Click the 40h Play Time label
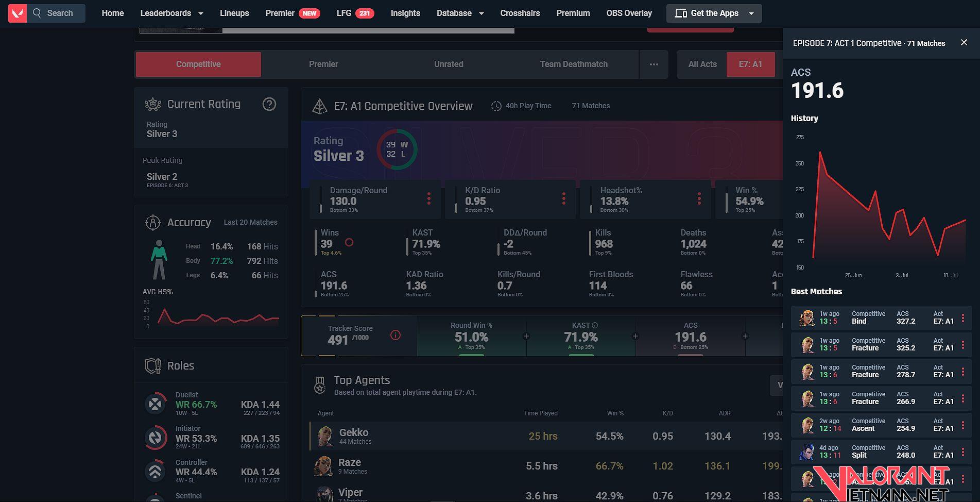980x502 pixels. click(528, 106)
